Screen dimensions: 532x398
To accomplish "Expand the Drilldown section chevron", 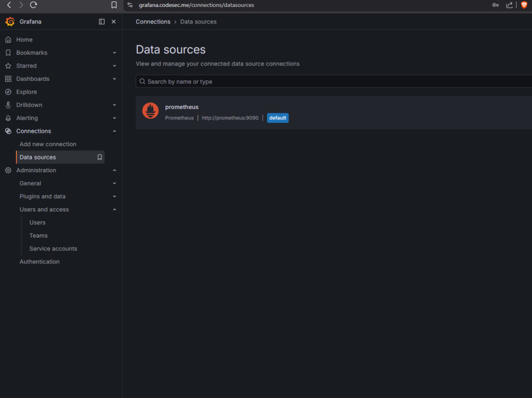I will (x=114, y=105).
